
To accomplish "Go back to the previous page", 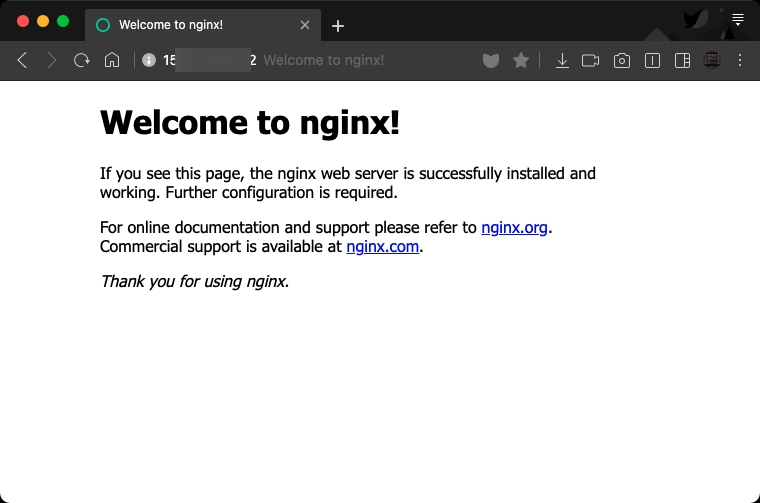I will coord(22,61).
